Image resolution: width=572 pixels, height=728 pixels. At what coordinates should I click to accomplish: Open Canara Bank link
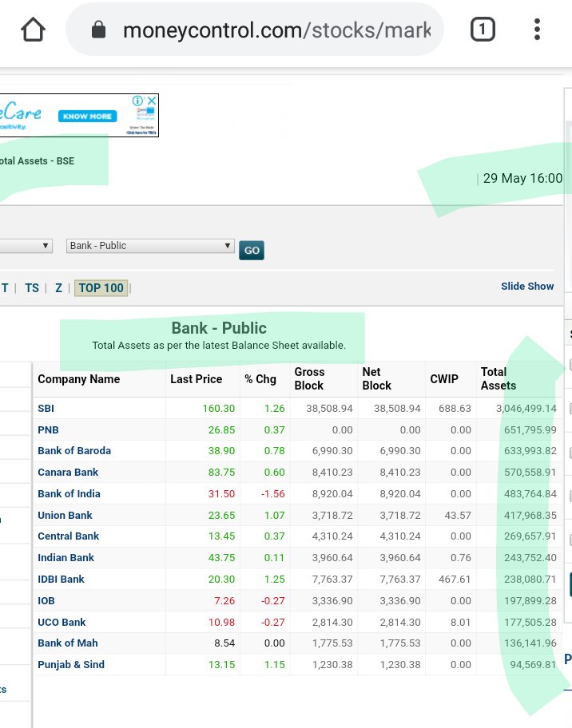[x=68, y=473]
